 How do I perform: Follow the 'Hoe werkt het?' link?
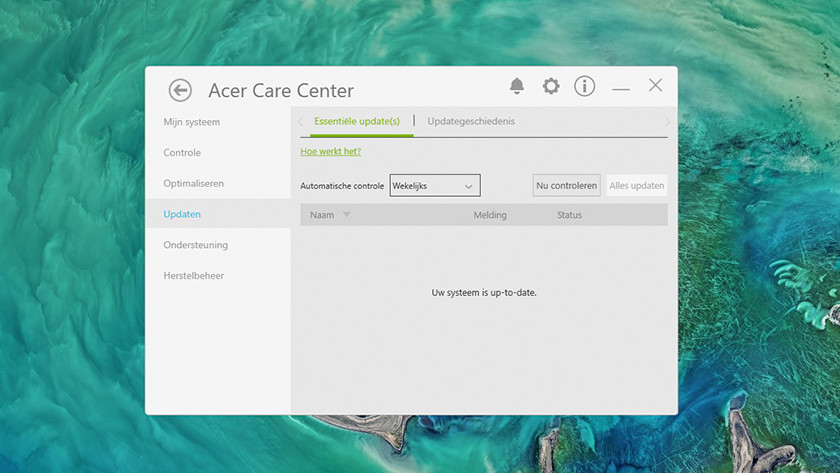click(x=331, y=152)
